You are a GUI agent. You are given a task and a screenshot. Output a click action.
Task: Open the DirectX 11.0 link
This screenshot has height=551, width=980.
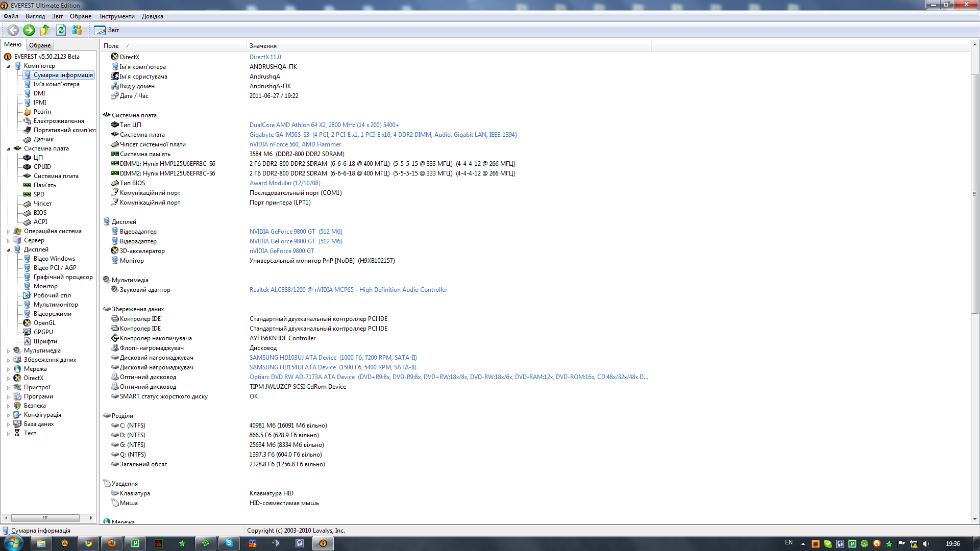265,57
